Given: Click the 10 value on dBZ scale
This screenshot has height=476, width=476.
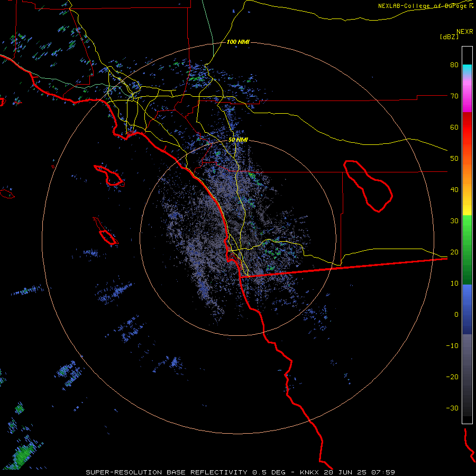Looking at the screenshot, I should pyautogui.click(x=454, y=283).
